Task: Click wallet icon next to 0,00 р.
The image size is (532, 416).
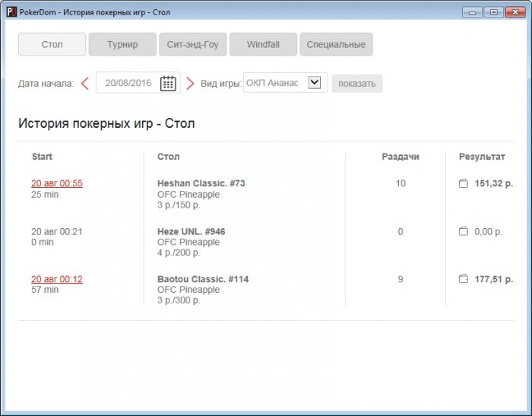Action: (x=464, y=231)
